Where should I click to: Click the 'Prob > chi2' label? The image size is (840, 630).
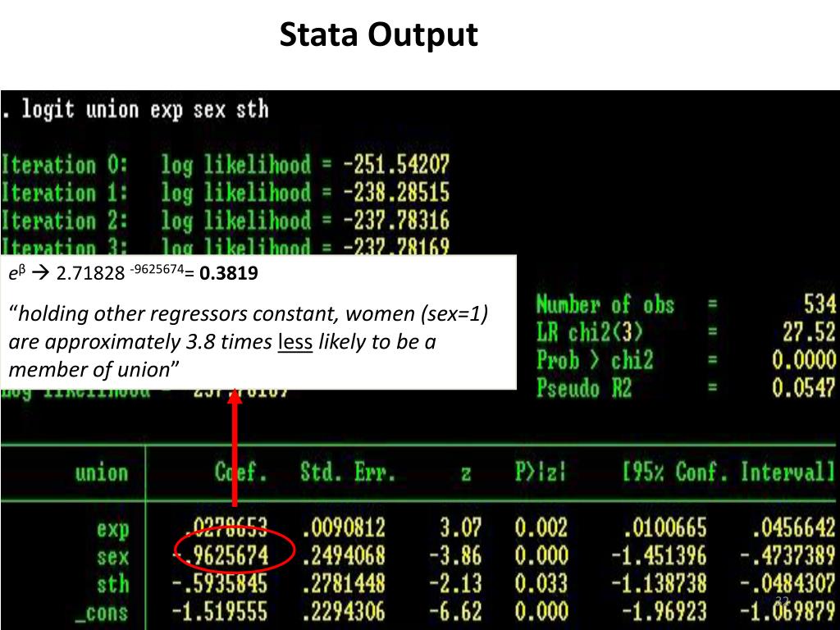(x=595, y=361)
